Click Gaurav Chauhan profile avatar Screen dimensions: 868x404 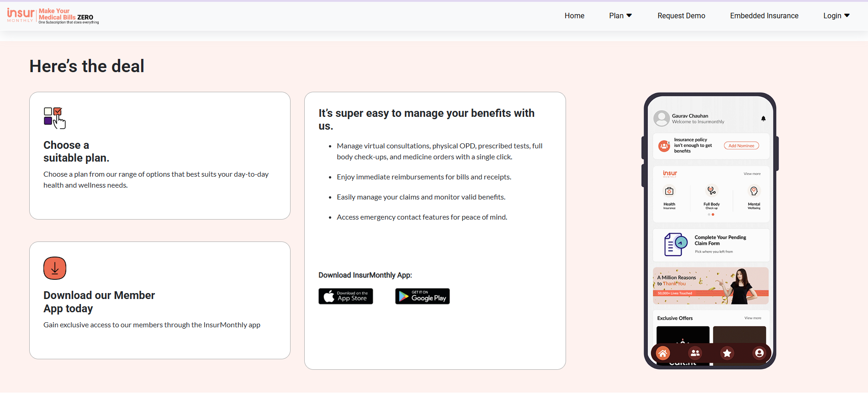tap(662, 119)
